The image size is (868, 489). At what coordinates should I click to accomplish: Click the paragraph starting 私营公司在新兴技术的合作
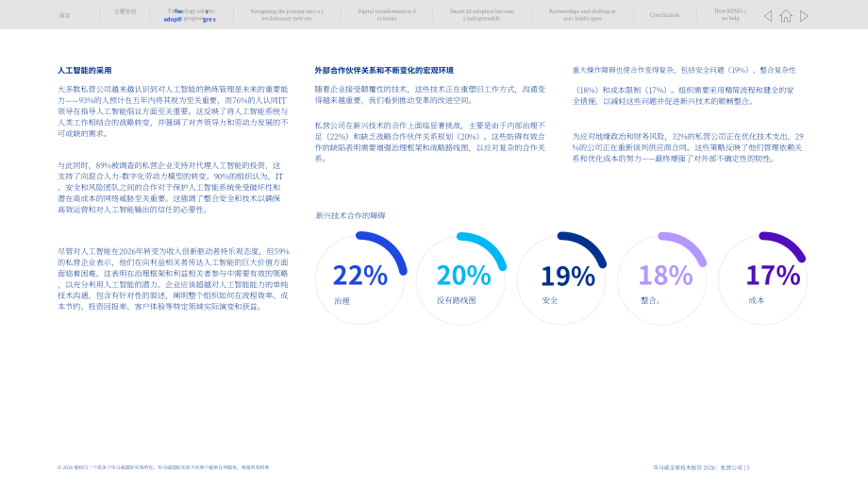tap(430, 142)
